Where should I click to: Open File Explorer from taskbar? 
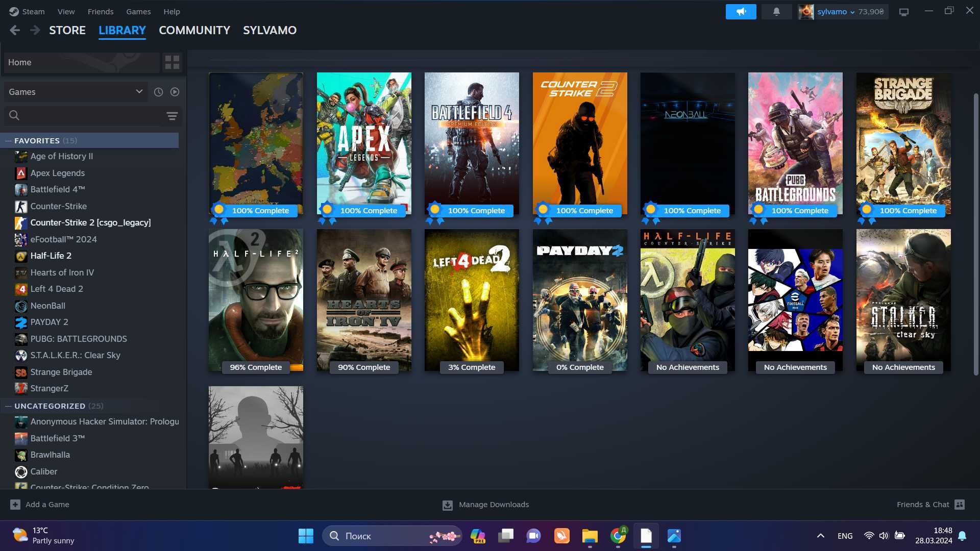[590, 536]
